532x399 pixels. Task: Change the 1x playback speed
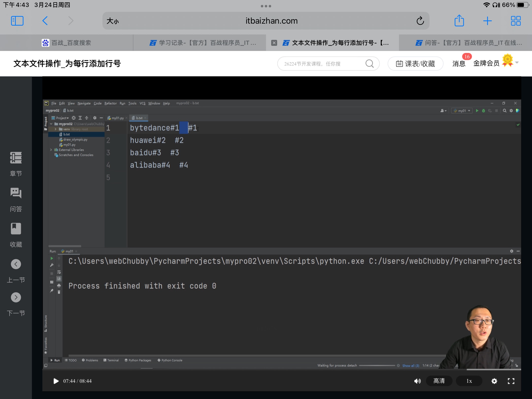click(469, 381)
